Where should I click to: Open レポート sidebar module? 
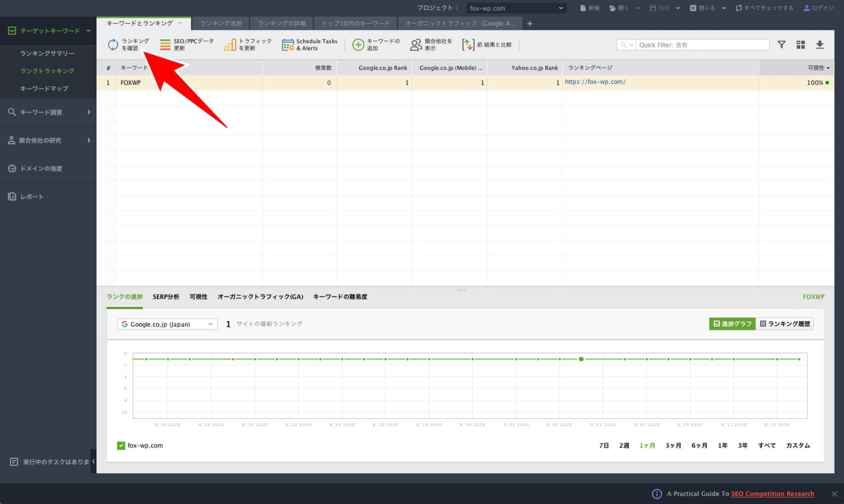(48, 196)
